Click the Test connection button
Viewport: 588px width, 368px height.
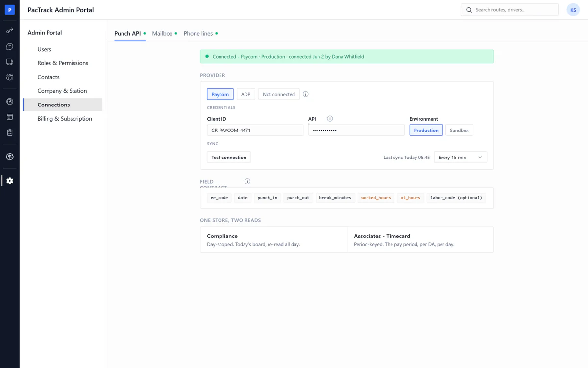pyautogui.click(x=229, y=158)
